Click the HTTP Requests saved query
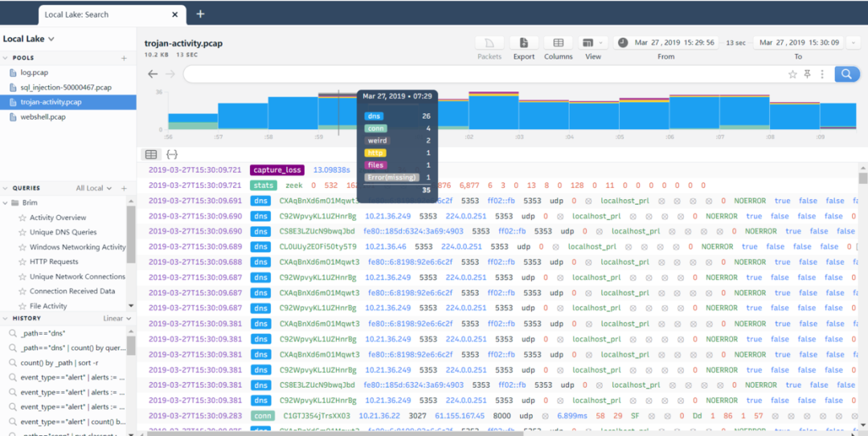Viewport: 868px width, 436px height. point(54,262)
